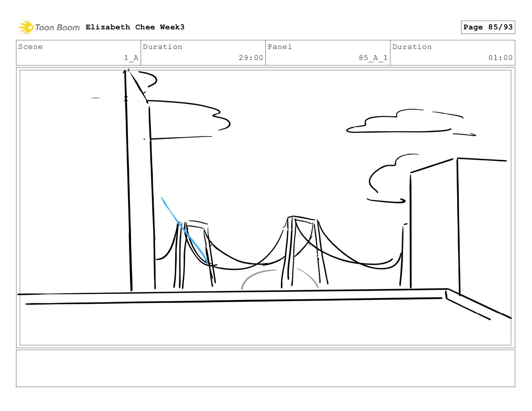The image size is (532, 411).
Task: Click the Scene label
Action: (30, 47)
